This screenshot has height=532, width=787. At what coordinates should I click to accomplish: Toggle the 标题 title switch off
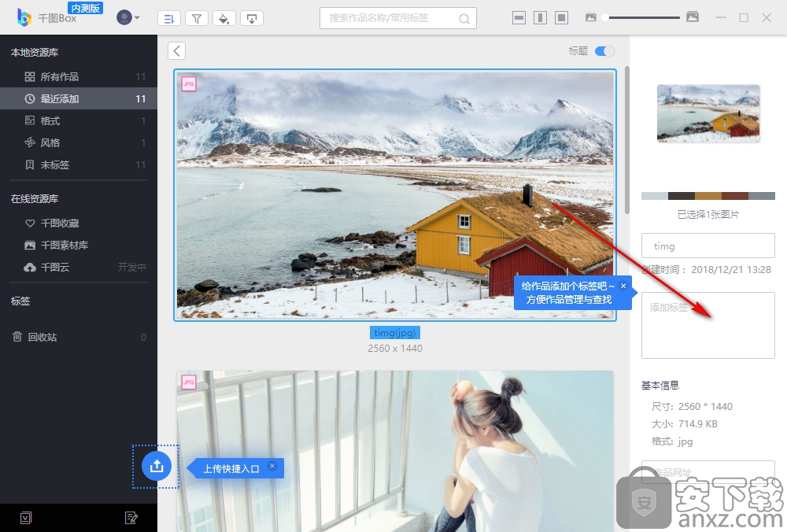coord(604,51)
